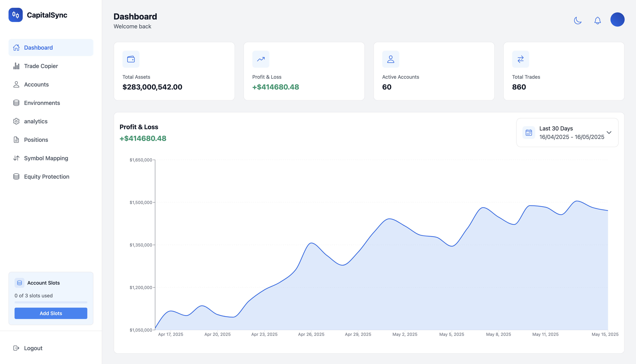Viewport: 636px width, 364px height.
Task: Click the arrows icon on Total Trades card
Action: [520, 59]
